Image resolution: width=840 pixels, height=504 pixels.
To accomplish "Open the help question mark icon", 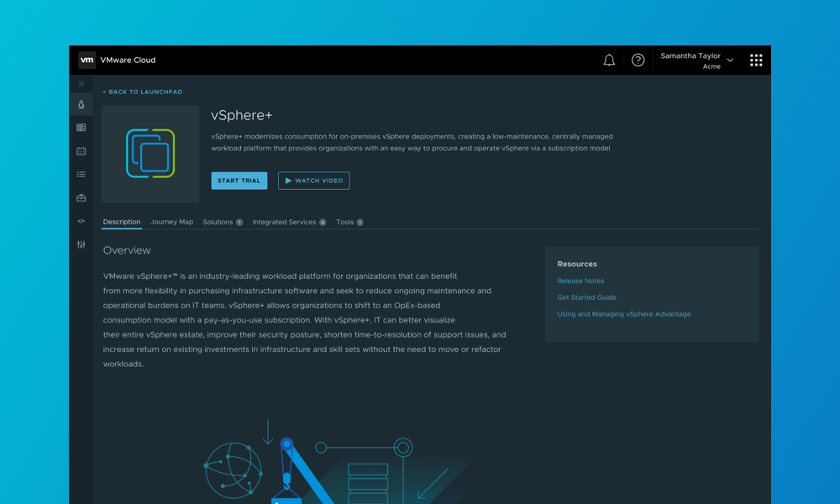I will coord(638,60).
